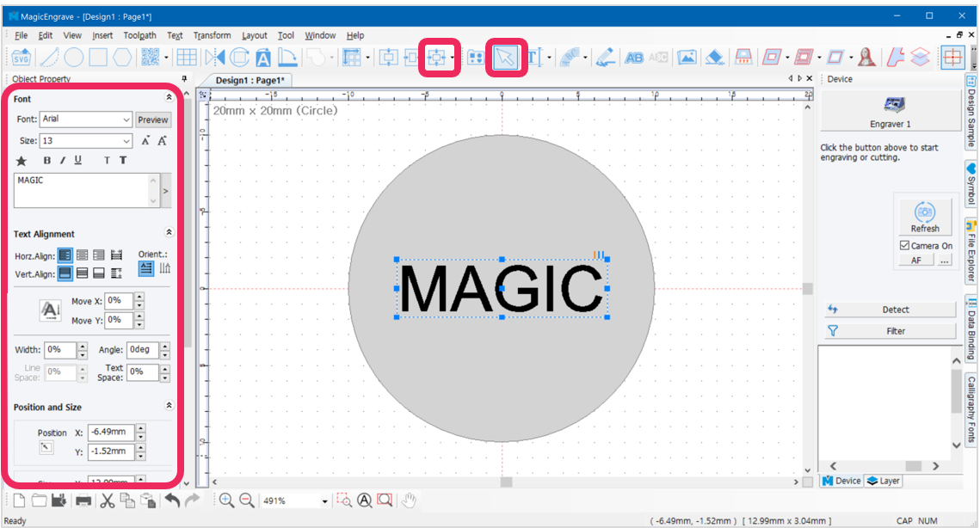Viewport: 980px width, 528px height.
Task: Click the center-in-page alignment icon
Action: 436,58
